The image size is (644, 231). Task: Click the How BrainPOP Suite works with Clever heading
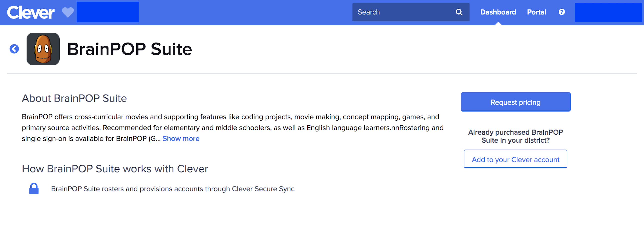(x=115, y=169)
